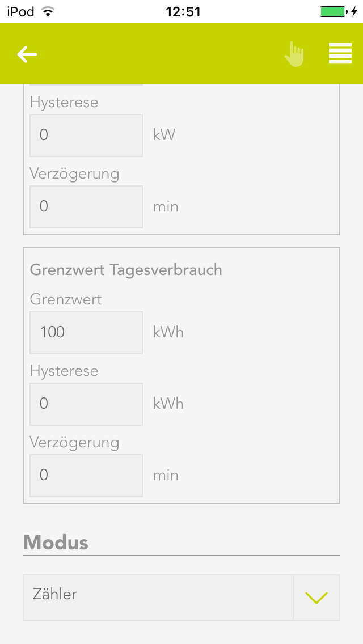This screenshot has height=644, width=363.
Task: Tap the charging bolt icon
Action: pyautogui.click(x=354, y=11)
